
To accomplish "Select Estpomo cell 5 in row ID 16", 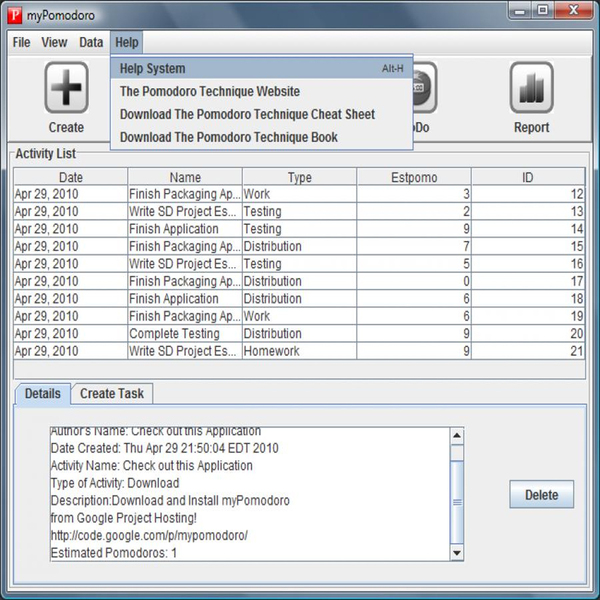I will tap(414, 264).
